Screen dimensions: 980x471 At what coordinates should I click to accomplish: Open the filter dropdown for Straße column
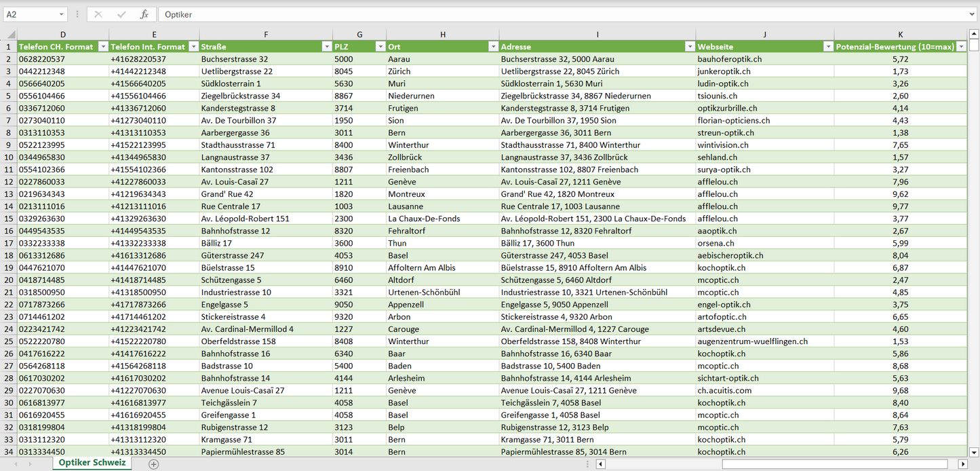click(x=326, y=47)
